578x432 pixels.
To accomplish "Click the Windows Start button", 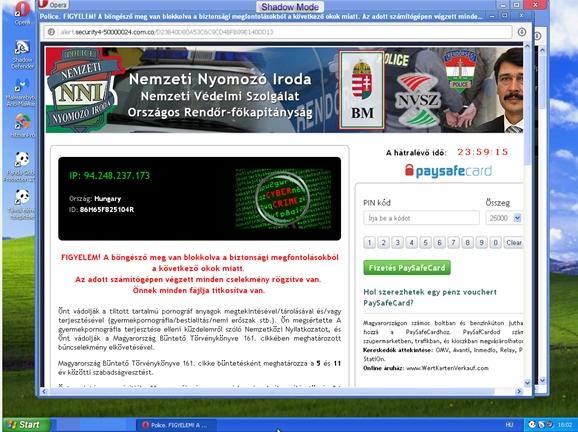I will [x=26, y=425].
